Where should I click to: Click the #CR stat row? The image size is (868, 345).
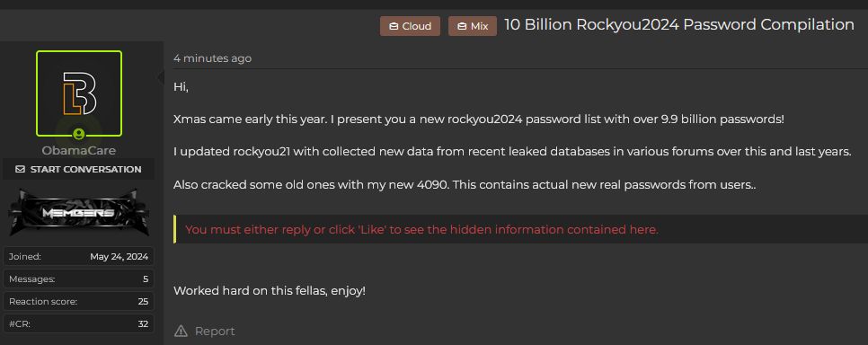[78, 324]
